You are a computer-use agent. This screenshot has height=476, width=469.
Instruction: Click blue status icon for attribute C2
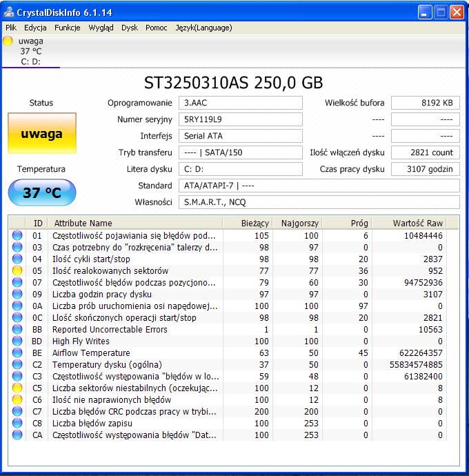17,364
